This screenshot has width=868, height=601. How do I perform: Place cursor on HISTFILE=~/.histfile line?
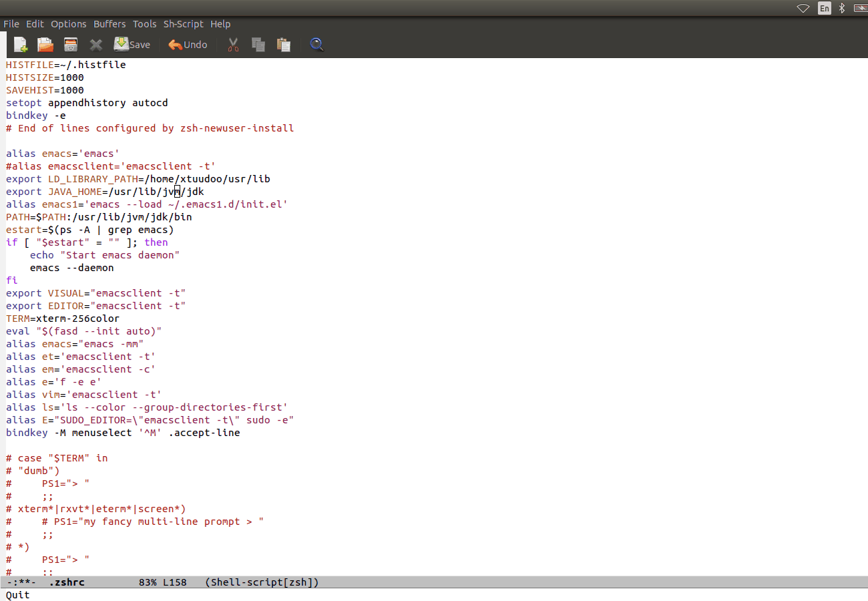[x=66, y=65]
